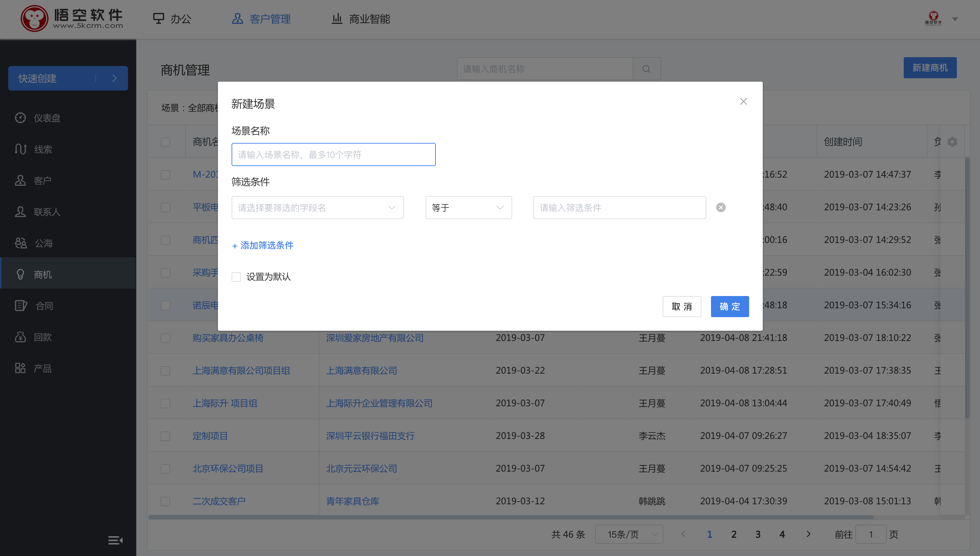Click the 回款 money bag icon
980x556 pixels.
pyautogui.click(x=20, y=337)
